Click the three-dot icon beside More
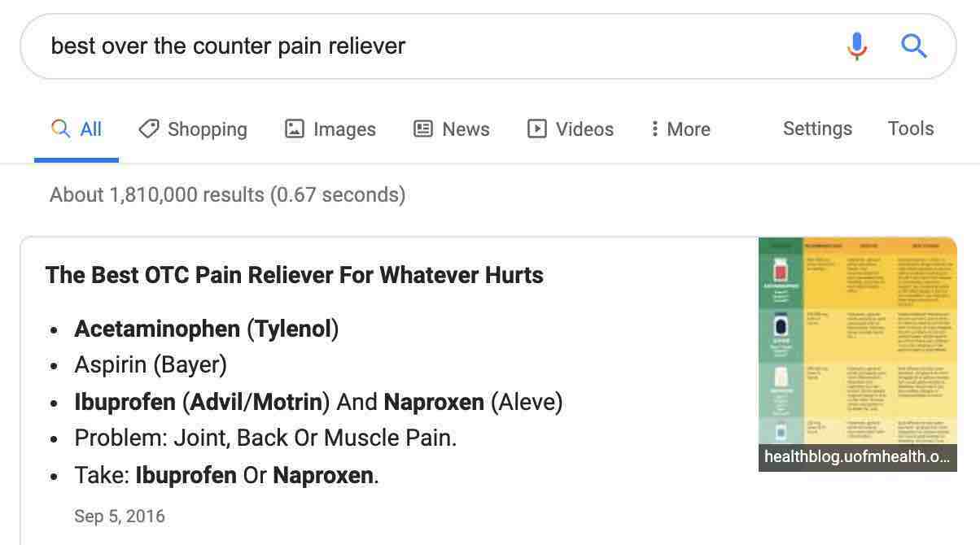980x545 pixels. click(654, 129)
